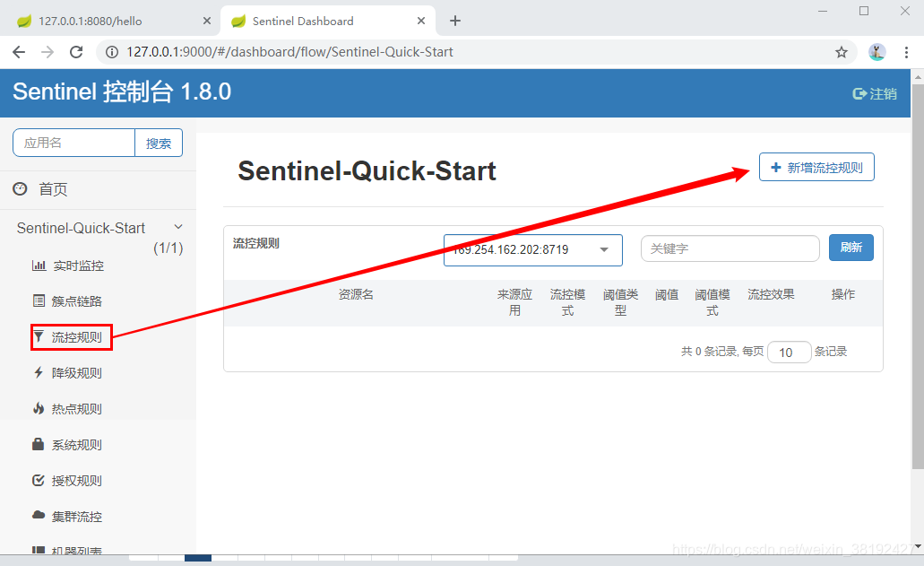Close the 127.0.0.1:8080/hello tab
924x566 pixels.
(207, 21)
